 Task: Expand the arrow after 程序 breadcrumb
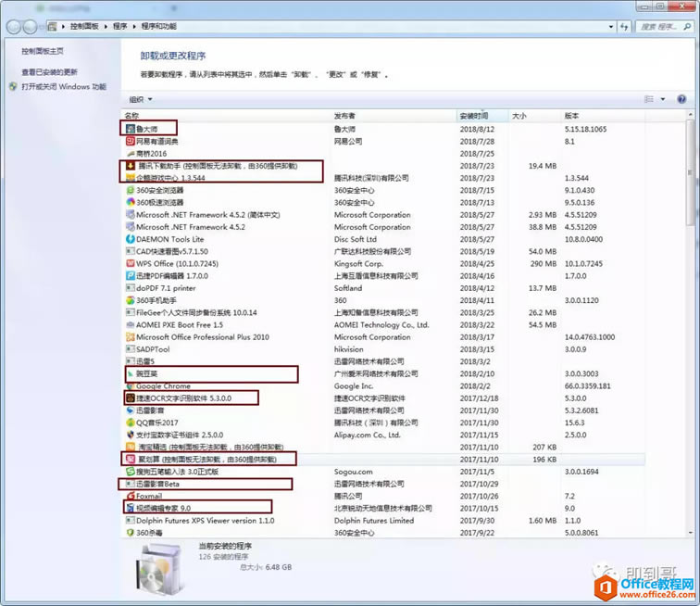coord(134,27)
